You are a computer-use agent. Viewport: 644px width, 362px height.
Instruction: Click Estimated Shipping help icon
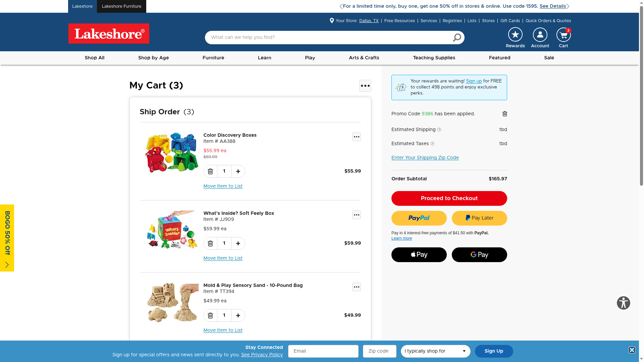(439, 130)
